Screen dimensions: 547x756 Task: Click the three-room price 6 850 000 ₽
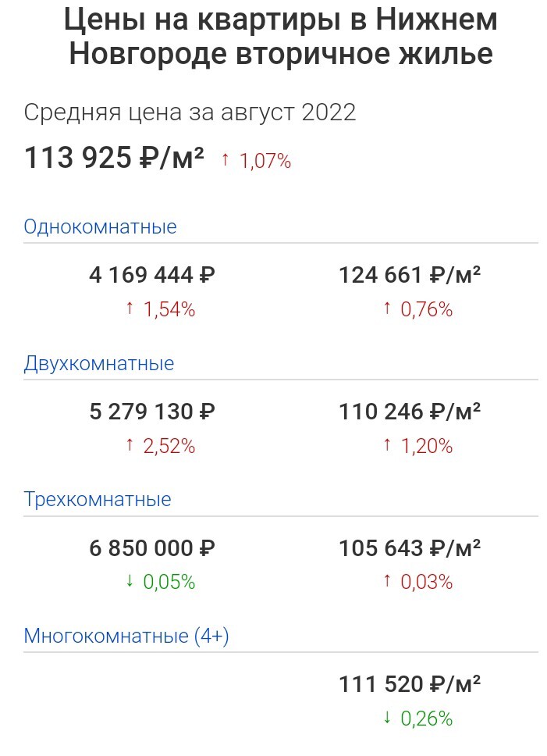click(152, 548)
